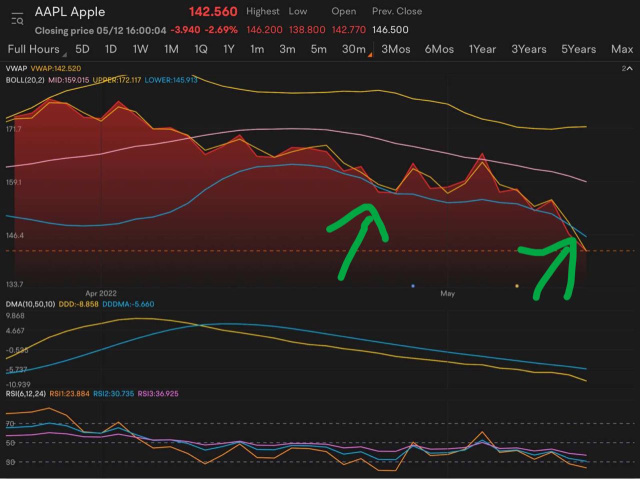
Task: Click the AAPL Apple ticker title
Action: (70, 12)
